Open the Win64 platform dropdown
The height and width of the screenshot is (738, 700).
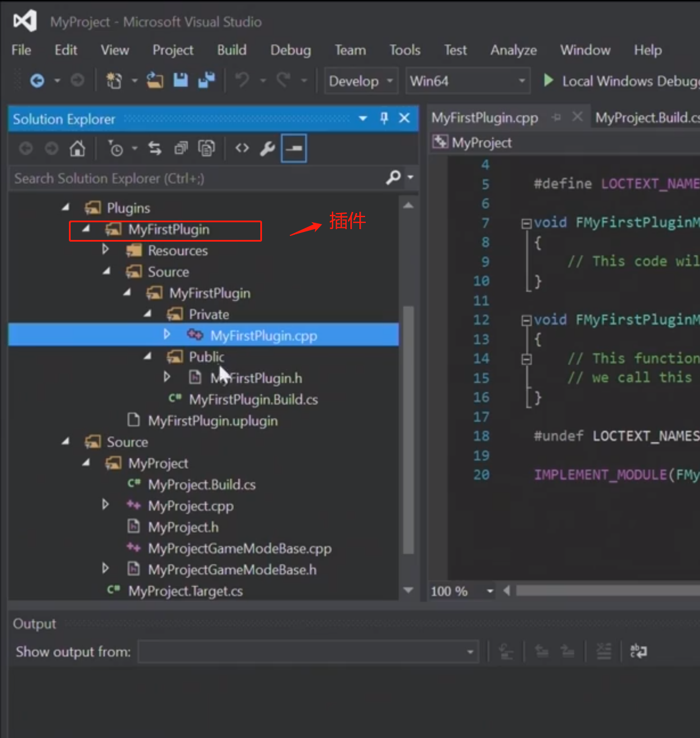pyautogui.click(x=468, y=81)
